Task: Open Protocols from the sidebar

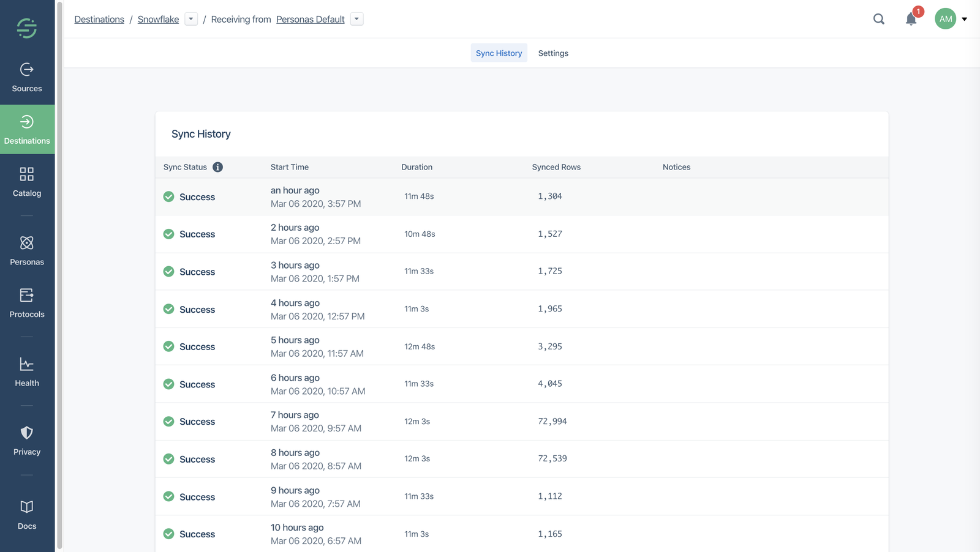Action: click(27, 304)
